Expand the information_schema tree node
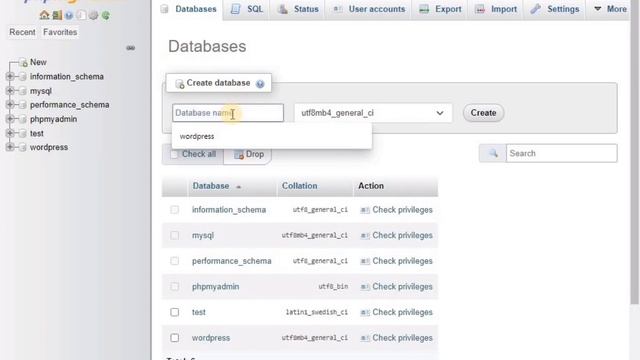This screenshot has width=640, height=360. pyautogui.click(x=10, y=76)
